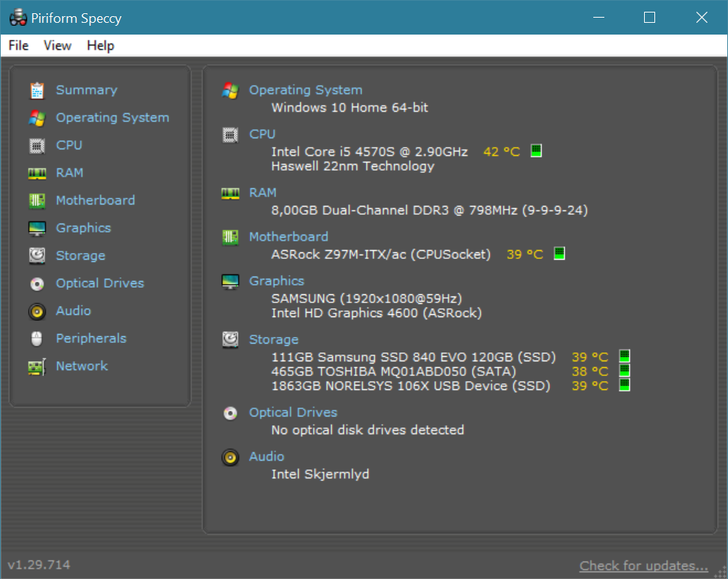
Task: Click the Optical Drives disc icon in sidebar
Action: (x=37, y=283)
